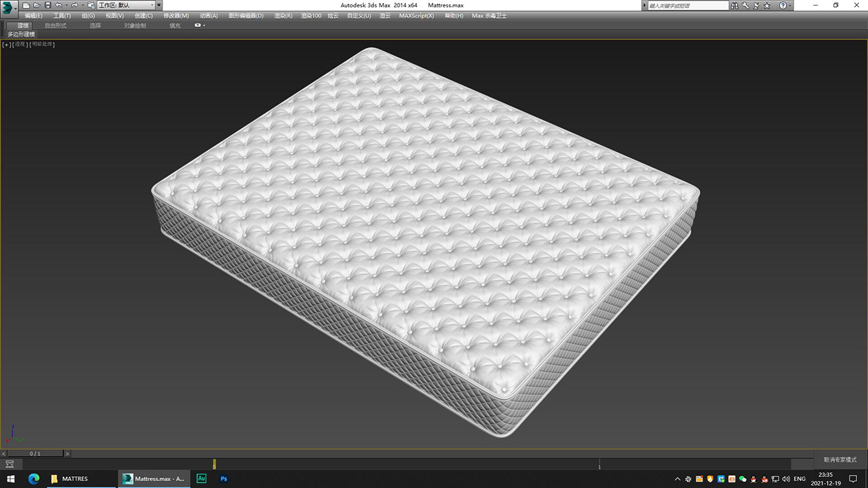Show hidden system tray icons
The height and width of the screenshot is (488, 868).
point(677,478)
